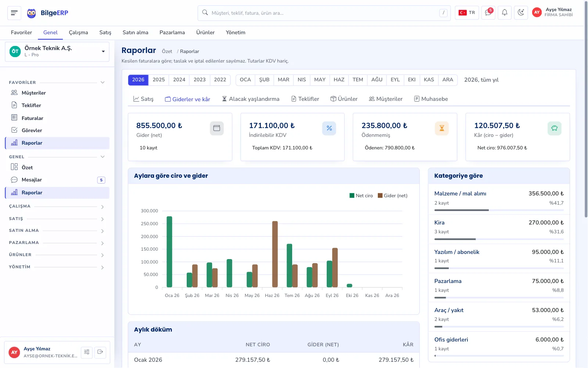Switch to the Muhasebe report tab
Screen dimensions: 588x368
pyautogui.click(x=431, y=99)
